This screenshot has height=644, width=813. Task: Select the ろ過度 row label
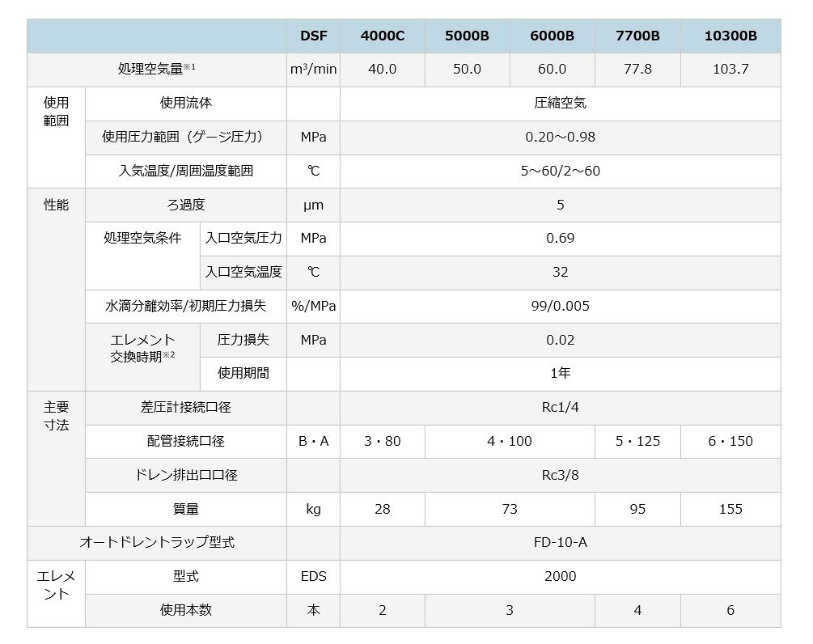point(185,205)
